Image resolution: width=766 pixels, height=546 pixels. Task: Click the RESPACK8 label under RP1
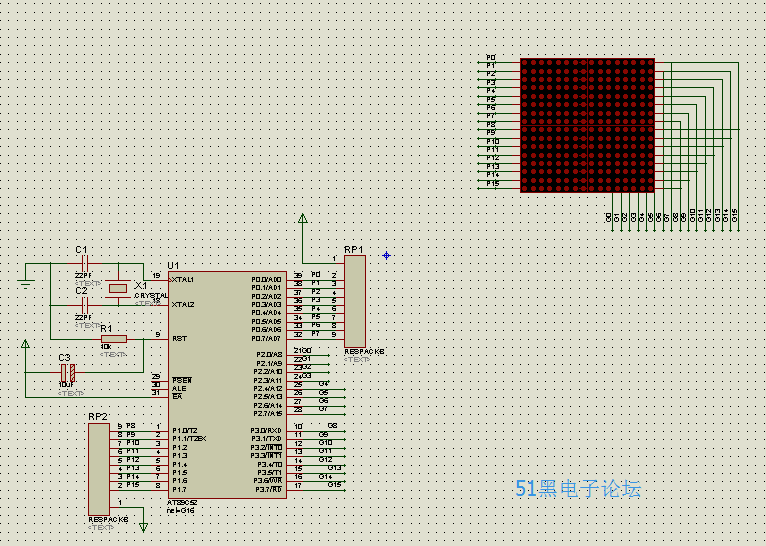[x=364, y=352]
